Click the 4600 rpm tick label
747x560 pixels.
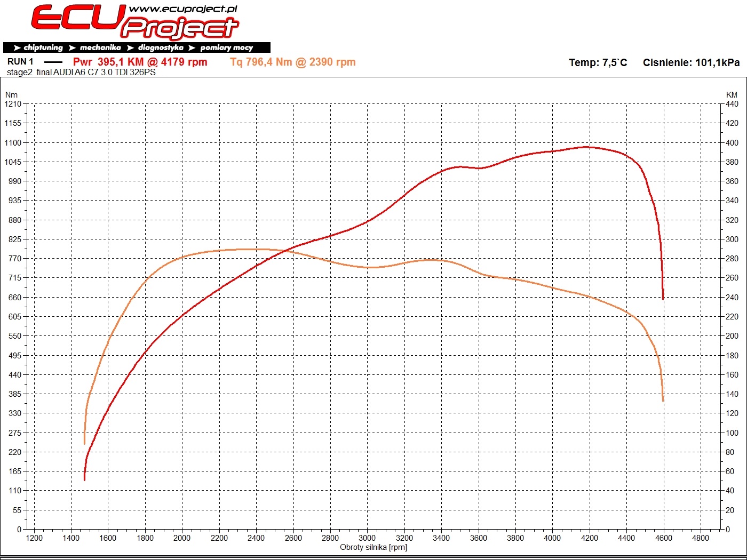664,538
